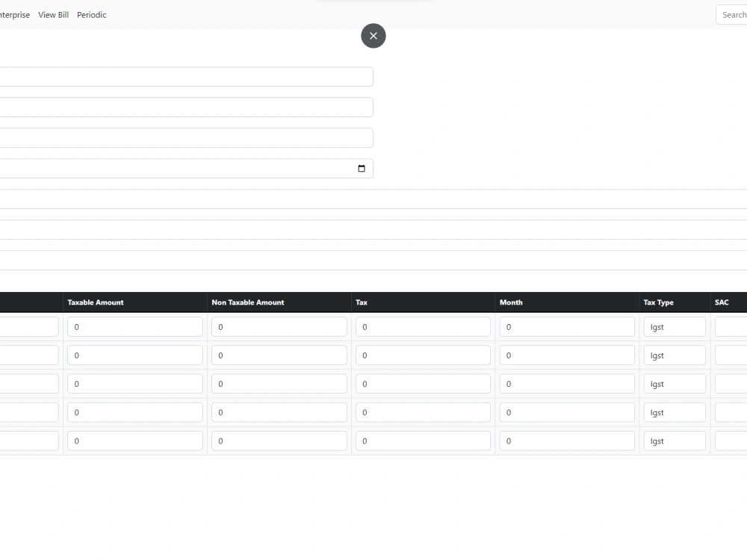Open the View Bill menu

pos(53,14)
